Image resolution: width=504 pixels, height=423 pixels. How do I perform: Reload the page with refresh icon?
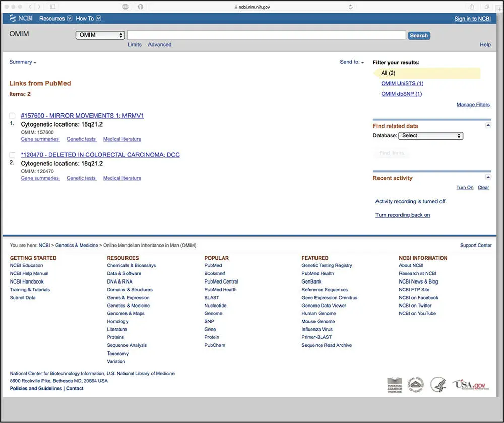350,7
